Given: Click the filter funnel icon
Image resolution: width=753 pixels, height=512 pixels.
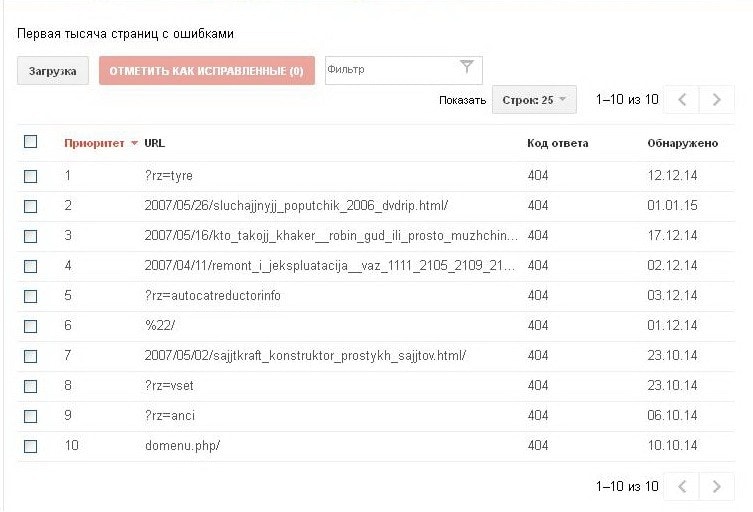Looking at the screenshot, I should coord(466,68).
